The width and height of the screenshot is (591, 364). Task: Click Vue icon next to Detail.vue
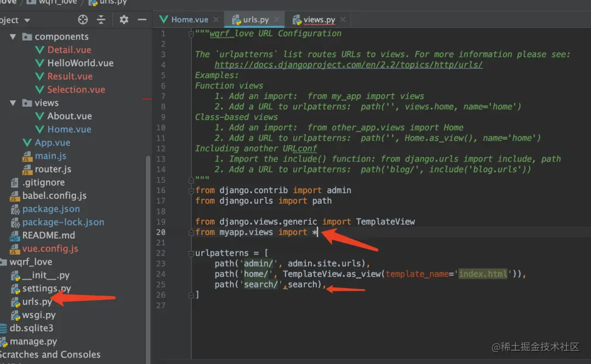(x=39, y=50)
